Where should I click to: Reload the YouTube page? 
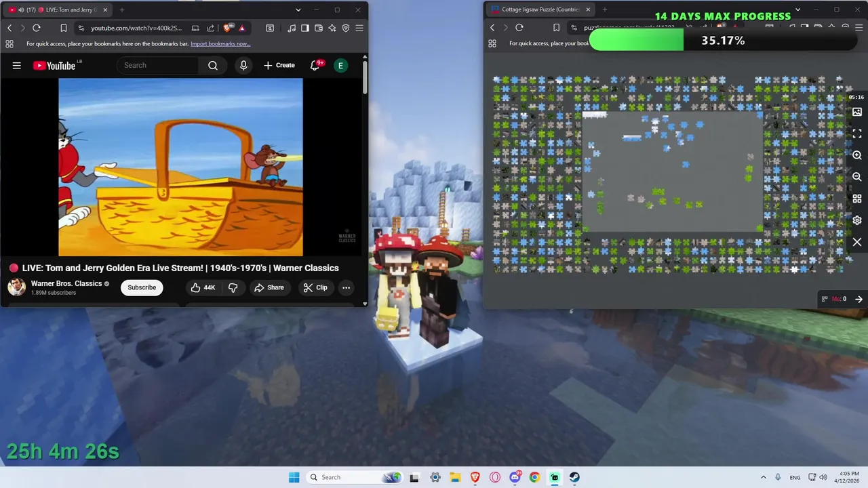pyautogui.click(x=37, y=28)
